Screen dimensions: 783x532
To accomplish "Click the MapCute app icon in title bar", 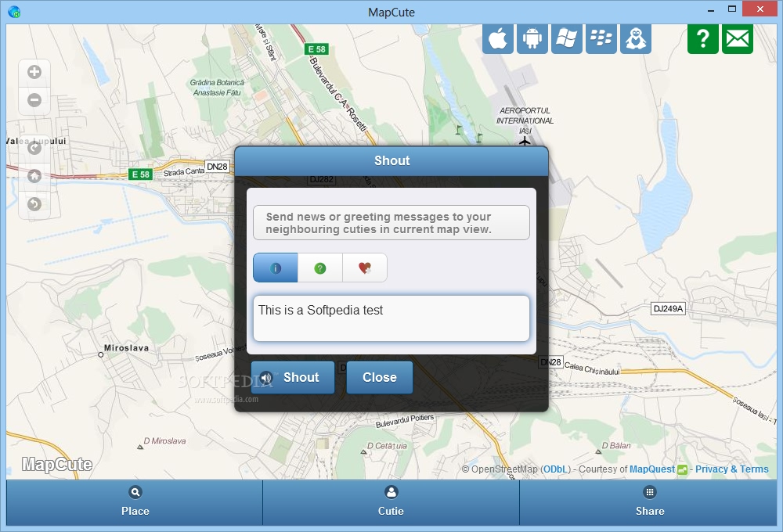I will click(14, 12).
